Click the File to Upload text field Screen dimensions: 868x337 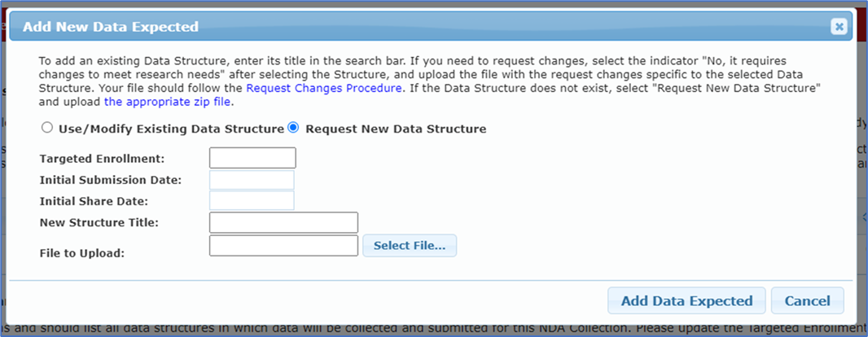pos(283,245)
